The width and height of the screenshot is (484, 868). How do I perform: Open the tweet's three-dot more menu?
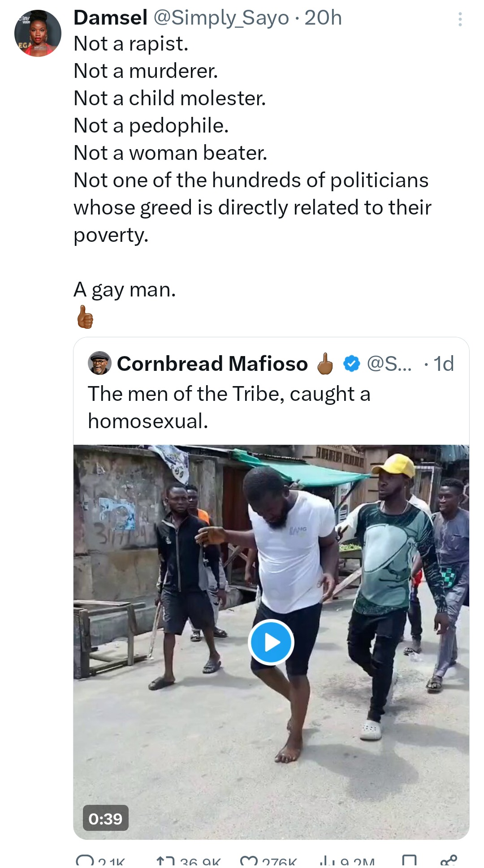(460, 19)
